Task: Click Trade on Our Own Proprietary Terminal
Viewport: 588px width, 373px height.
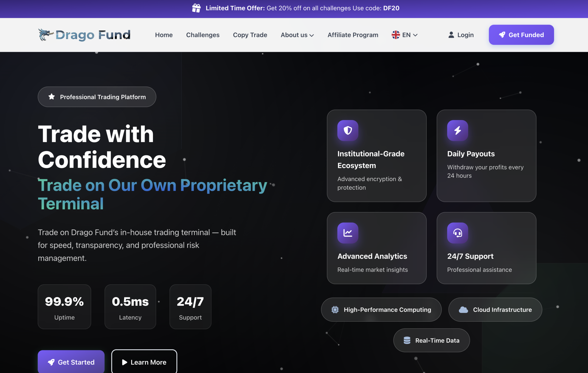Action: coord(152,194)
